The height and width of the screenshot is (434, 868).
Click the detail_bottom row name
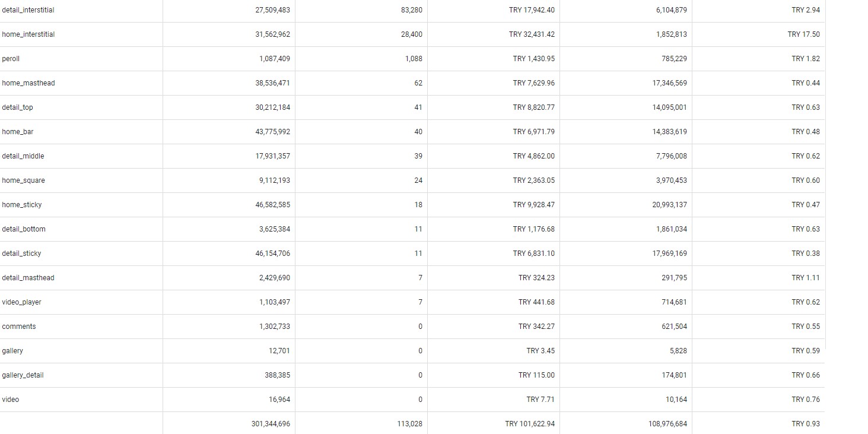pyautogui.click(x=23, y=229)
